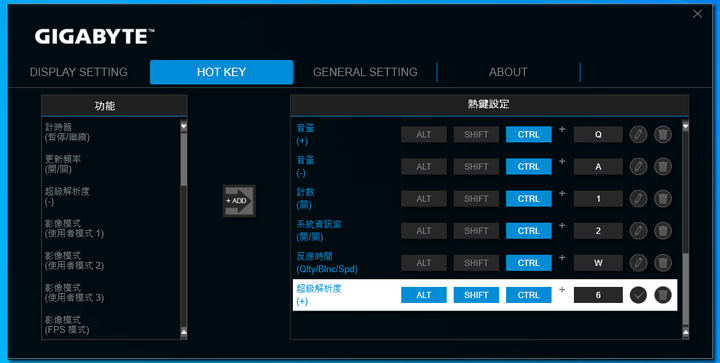Click hotkey list scroll-up arrow
Viewport: 720px width, 363px height.
click(686, 125)
